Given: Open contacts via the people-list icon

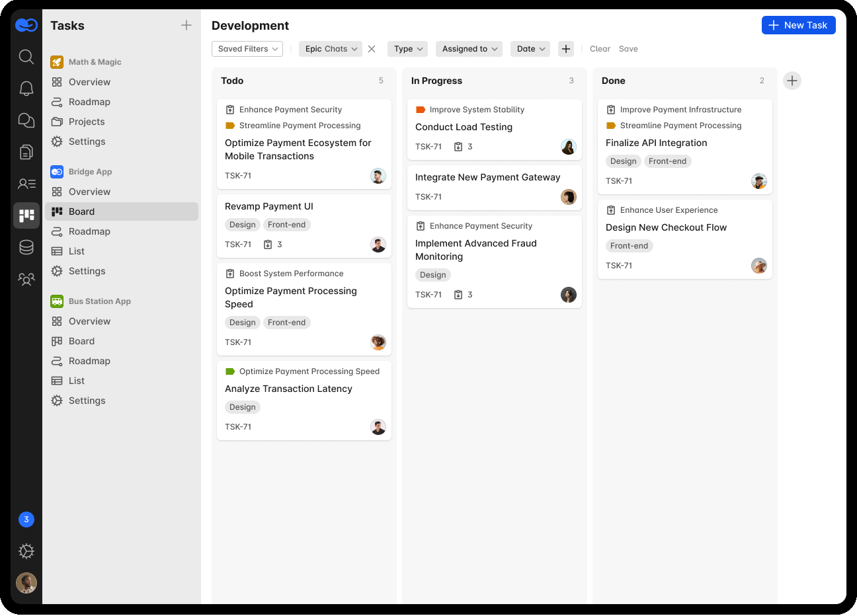Looking at the screenshot, I should pos(26,183).
